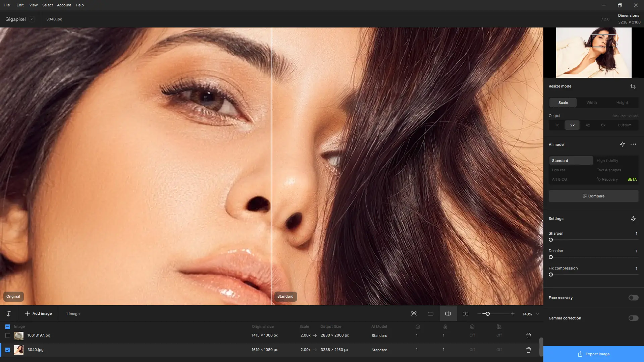Viewport: 644px width, 362px height.
Task: Open the AI model three-dot options
Action: 633,144
